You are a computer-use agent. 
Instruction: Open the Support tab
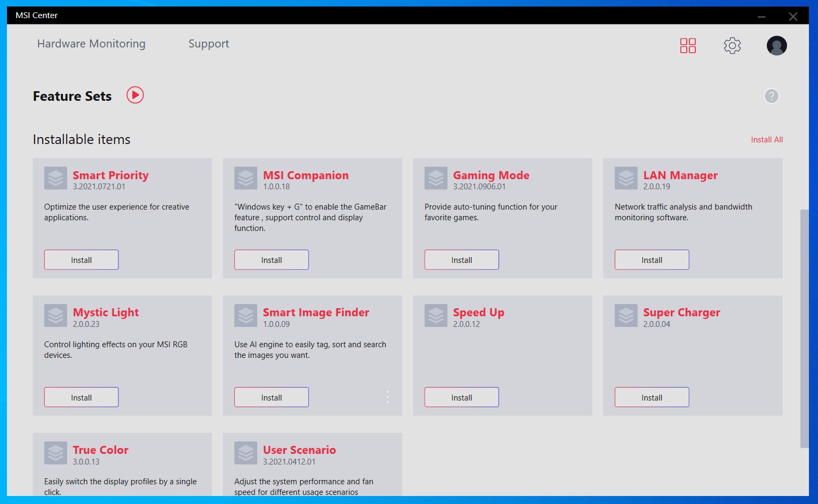point(209,44)
